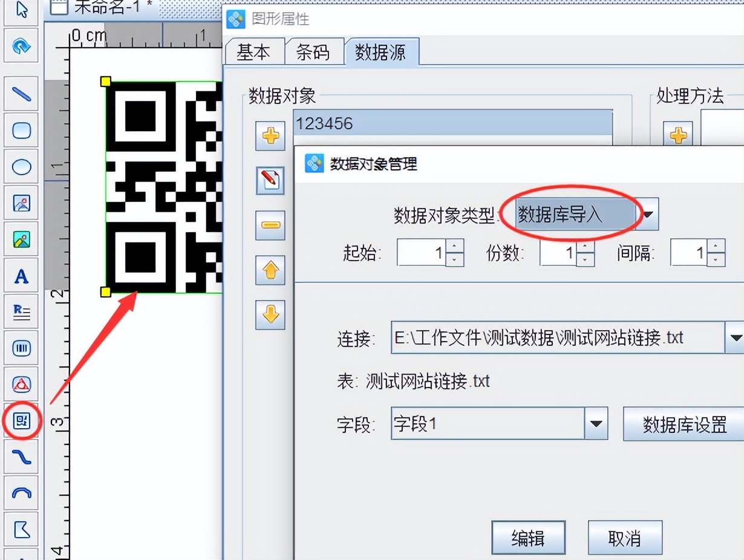Select the curve drawing tool
Viewport: 744px width, 560px height.
[x=22, y=458]
